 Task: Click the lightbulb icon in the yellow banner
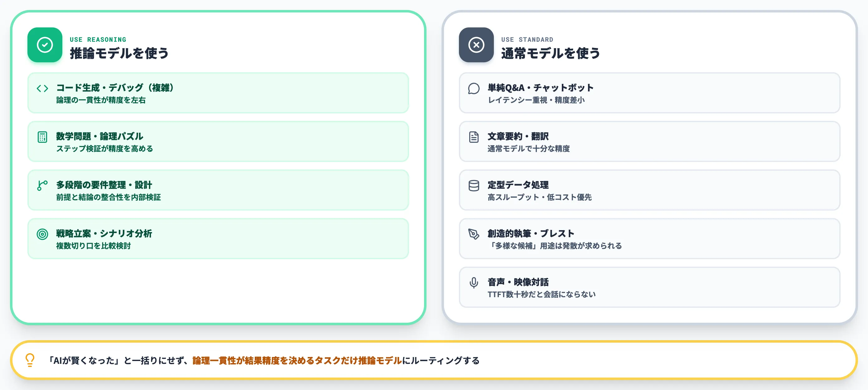click(x=30, y=360)
